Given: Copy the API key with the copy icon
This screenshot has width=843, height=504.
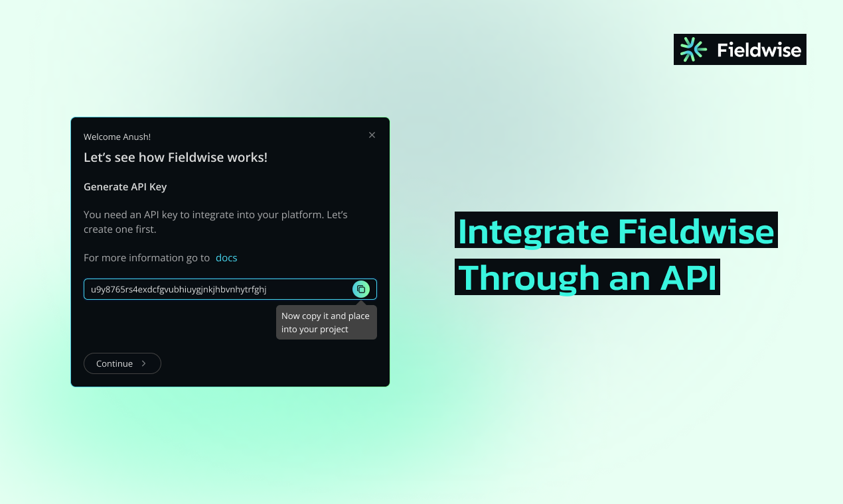Looking at the screenshot, I should pos(361,289).
